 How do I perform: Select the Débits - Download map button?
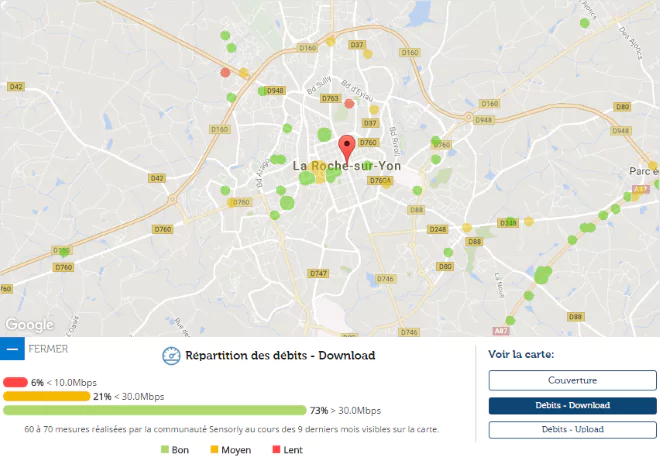click(572, 405)
